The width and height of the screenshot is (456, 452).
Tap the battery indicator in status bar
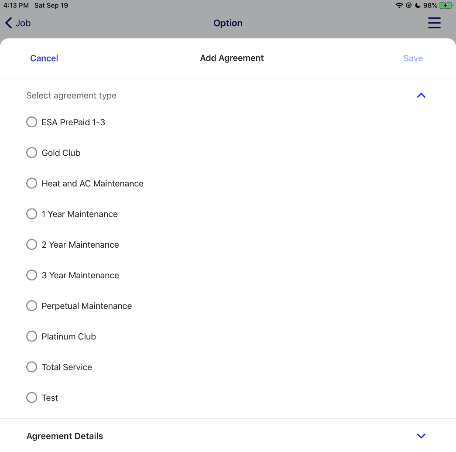(x=445, y=5)
